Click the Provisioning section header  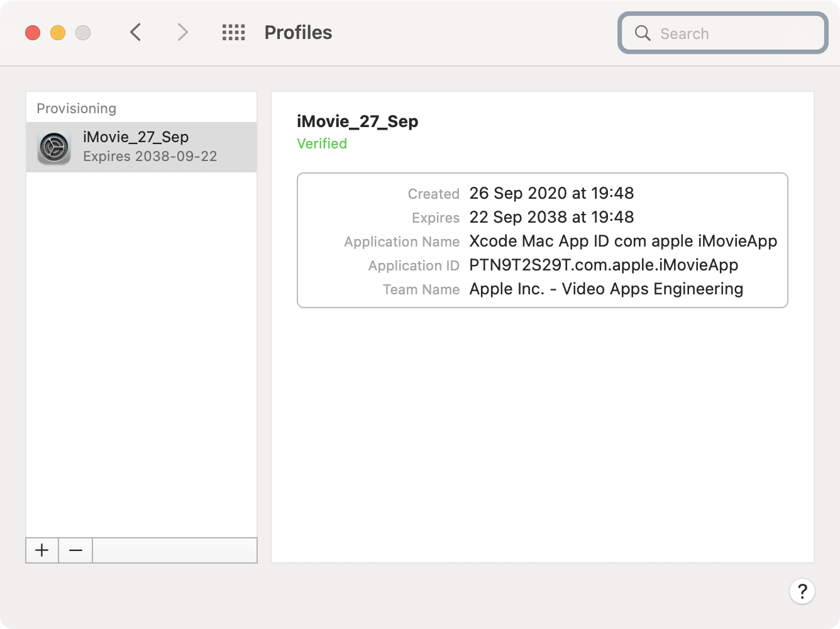pyautogui.click(x=76, y=108)
